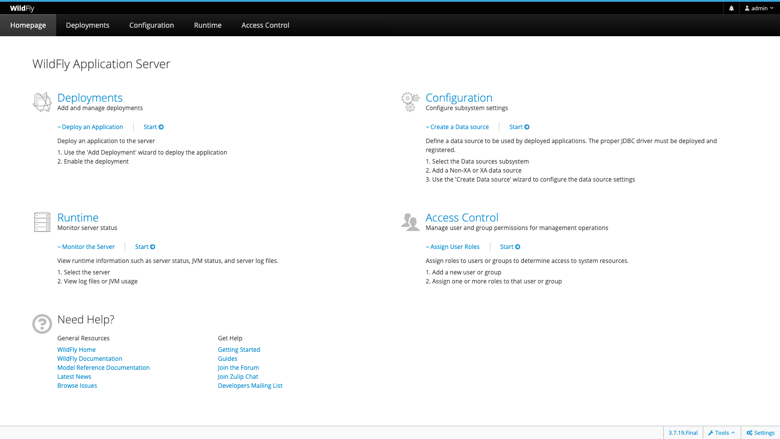The image size is (780, 439).
Task: Open the Guides link
Action: 227,358
